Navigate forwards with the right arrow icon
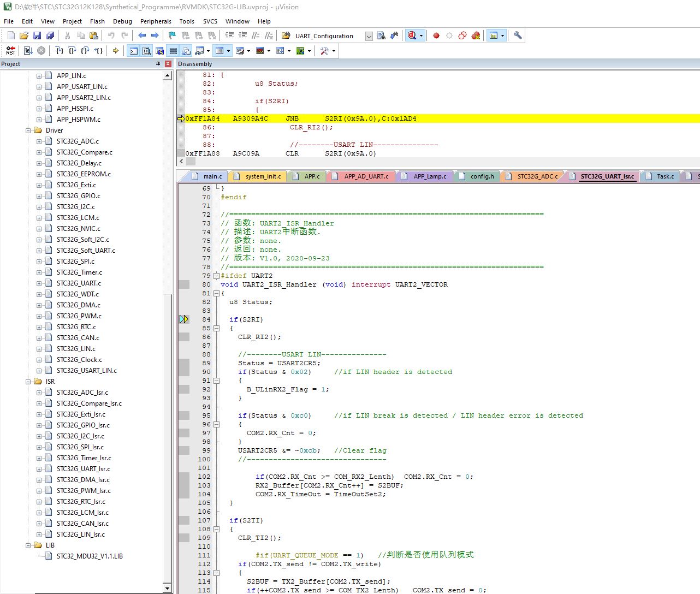This screenshot has width=700, height=594. pos(155,35)
